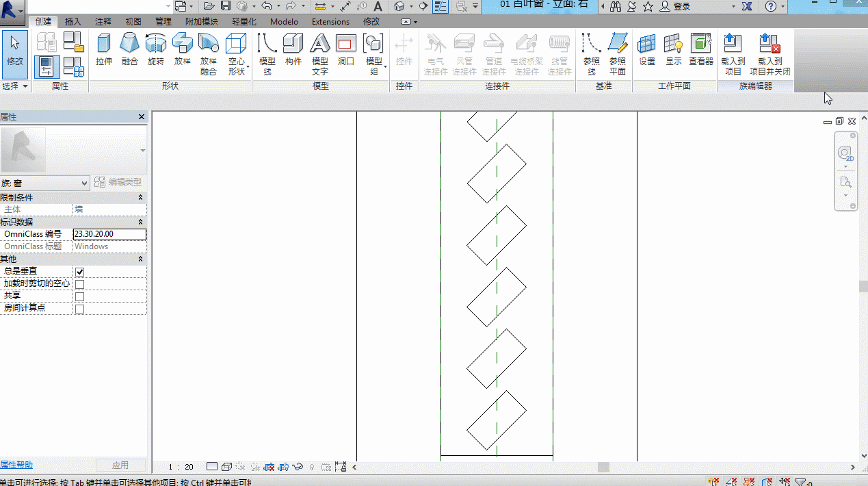Click 载入到项目 load into project icon
This screenshot has height=486, width=868.
coord(733,54)
